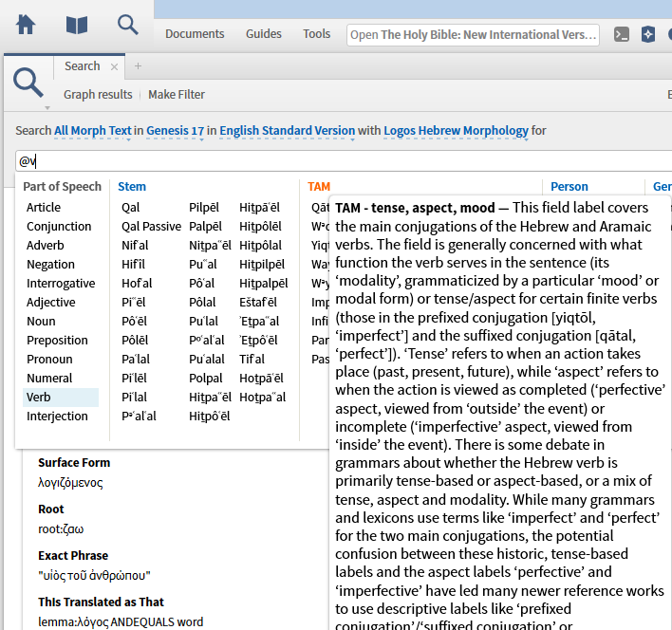Click the Open Holy Bible command box
The width and height of the screenshot is (672, 630).
[x=473, y=35]
